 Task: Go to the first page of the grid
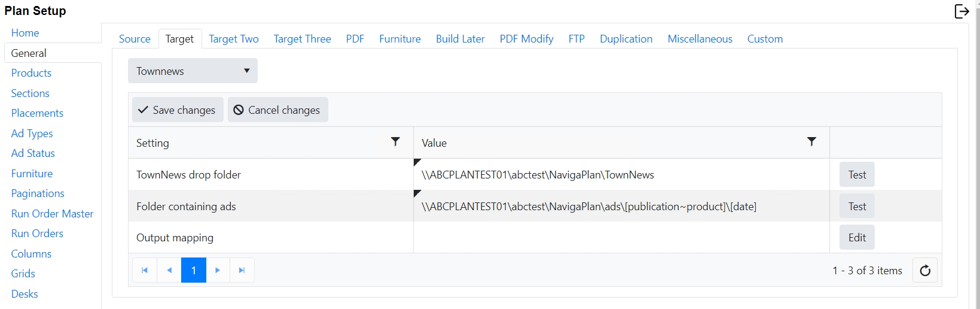(x=145, y=271)
